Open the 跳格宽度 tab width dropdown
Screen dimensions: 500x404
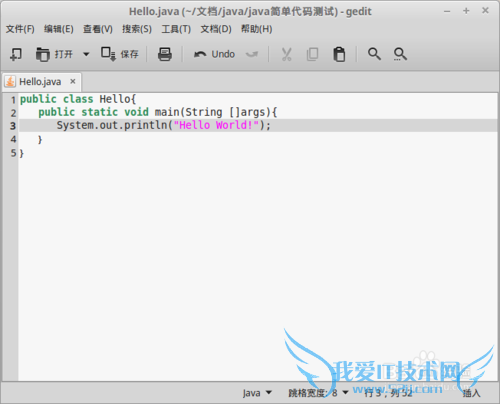click(x=318, y=393)
